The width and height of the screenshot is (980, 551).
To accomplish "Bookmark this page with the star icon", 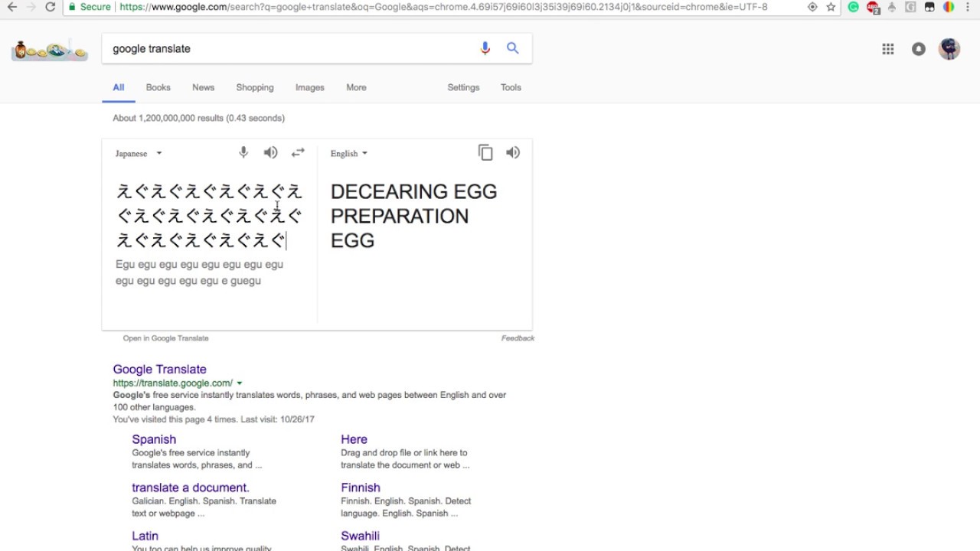I will pos(831,7).
